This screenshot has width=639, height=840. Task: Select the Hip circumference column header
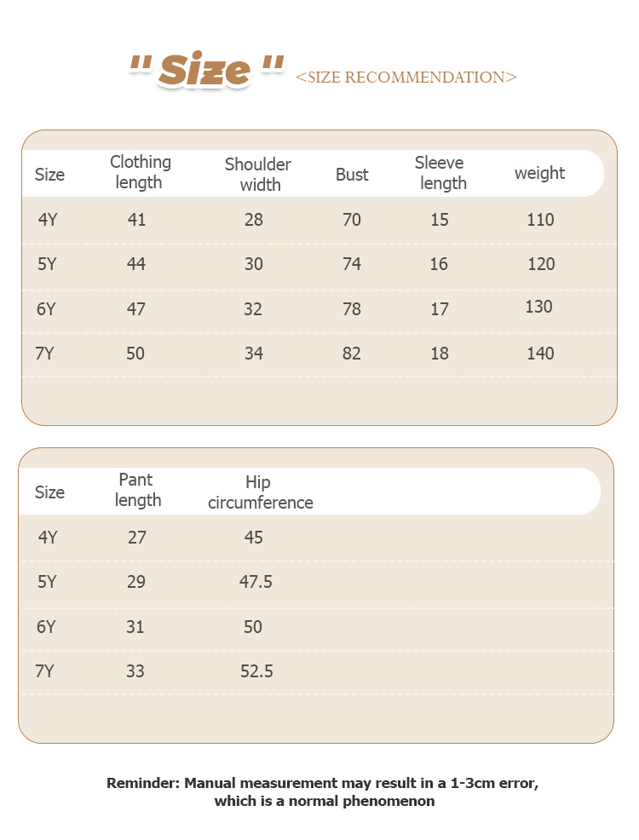click(x=260, y=492)
